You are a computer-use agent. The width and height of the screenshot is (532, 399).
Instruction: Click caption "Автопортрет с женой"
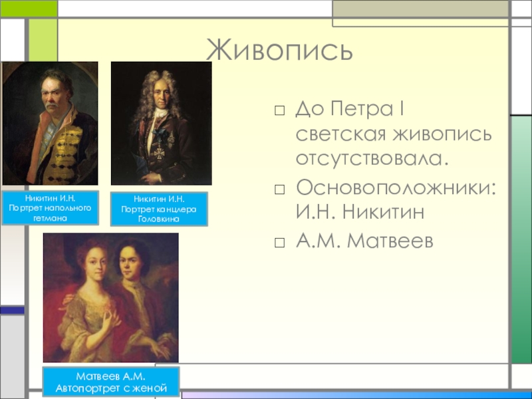pos(111,388)
